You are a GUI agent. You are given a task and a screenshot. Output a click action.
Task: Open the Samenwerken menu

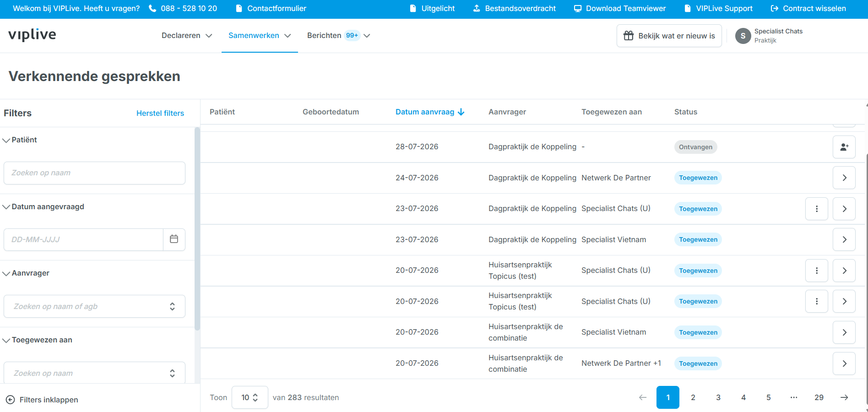coord(260,35)
